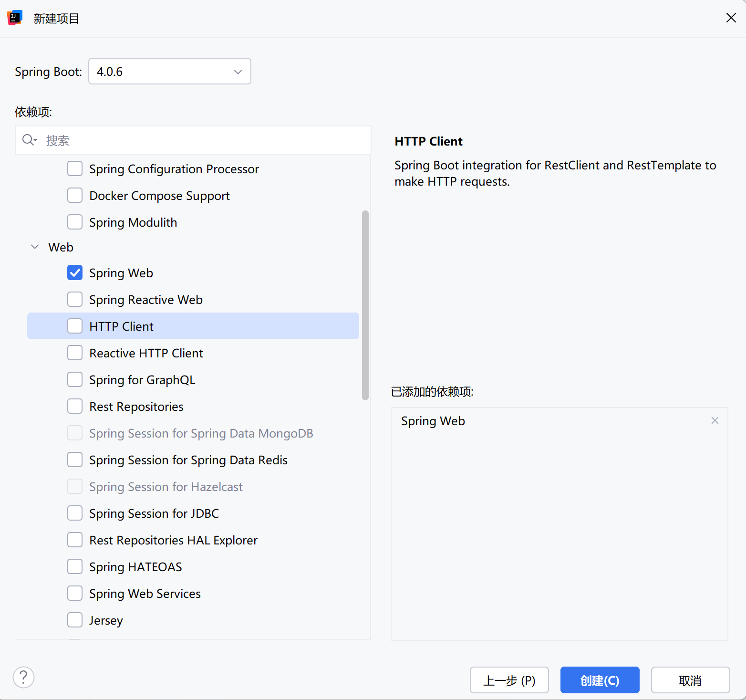Tick Rest Repositories HAL Explorer checkbox
Viewport: 746px width, 700px height.
click(75, 540)
